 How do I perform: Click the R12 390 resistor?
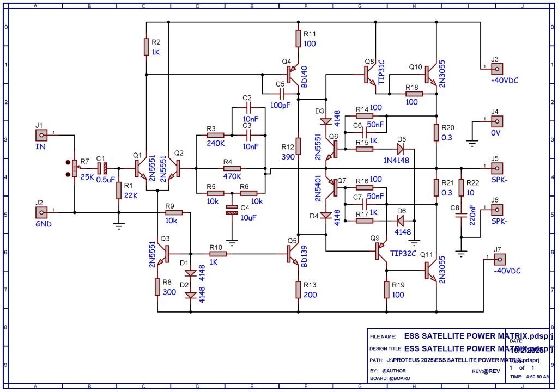point(298,146)
